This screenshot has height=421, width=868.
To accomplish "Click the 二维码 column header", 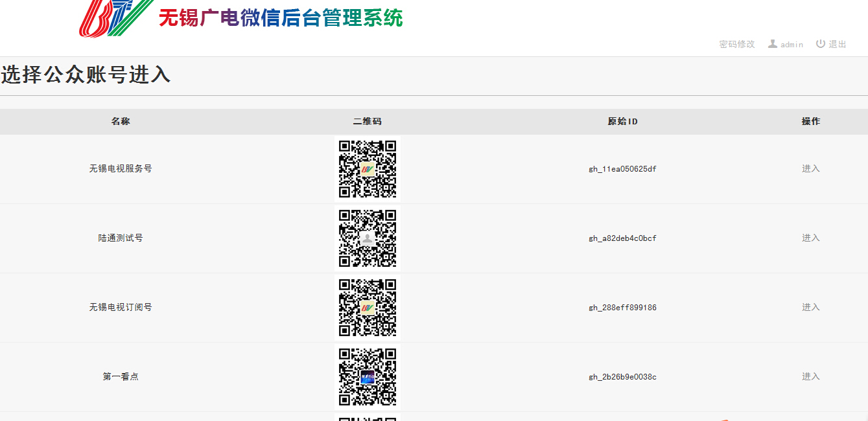I will click(x=368, y=121).
